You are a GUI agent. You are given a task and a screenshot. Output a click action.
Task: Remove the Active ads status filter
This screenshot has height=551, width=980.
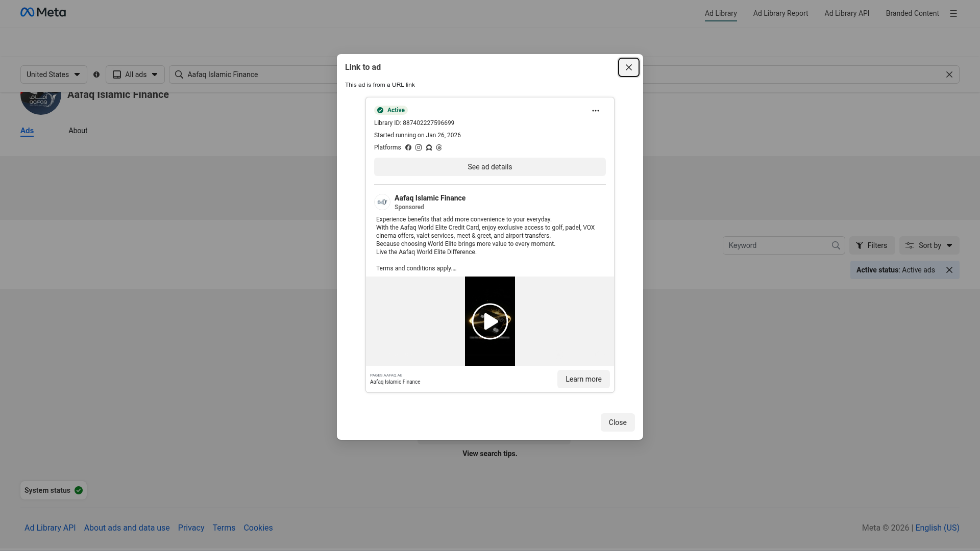(x=949, y=270)
